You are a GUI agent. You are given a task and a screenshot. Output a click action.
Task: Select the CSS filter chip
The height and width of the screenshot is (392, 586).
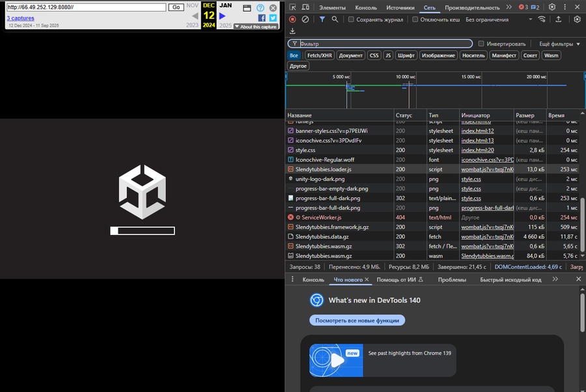[x=374, y=55]
